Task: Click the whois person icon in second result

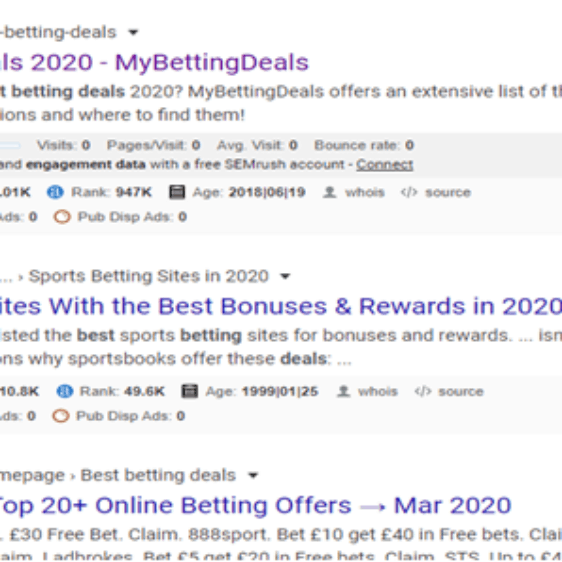Action: (x=343, y=391)
